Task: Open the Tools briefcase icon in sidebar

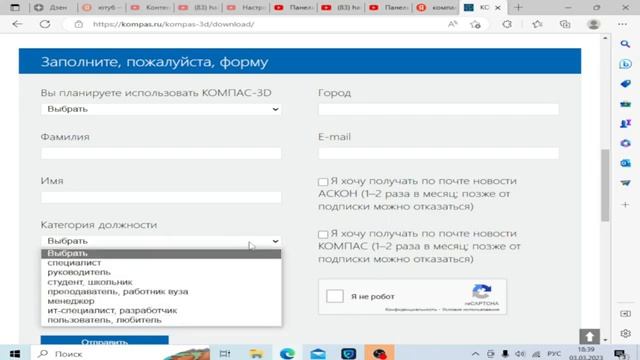Action: [x=625, y=104]
